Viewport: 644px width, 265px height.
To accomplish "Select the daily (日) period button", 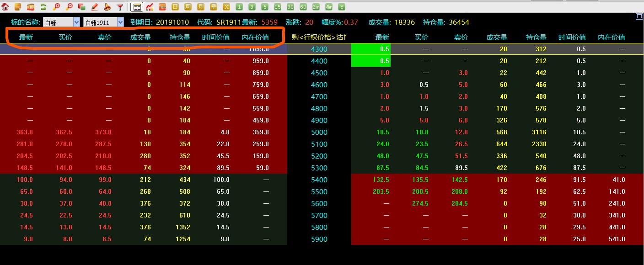I will click(x=175, y=7).
